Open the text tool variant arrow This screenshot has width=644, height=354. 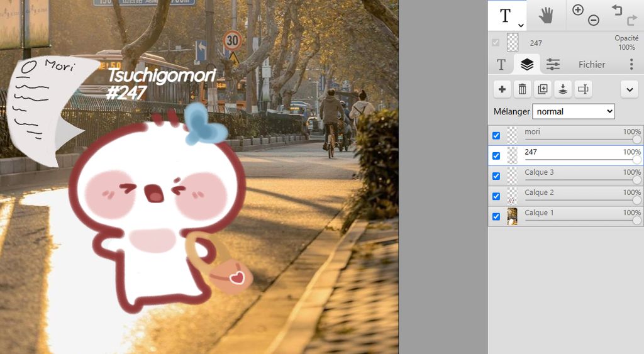(521, 25)
